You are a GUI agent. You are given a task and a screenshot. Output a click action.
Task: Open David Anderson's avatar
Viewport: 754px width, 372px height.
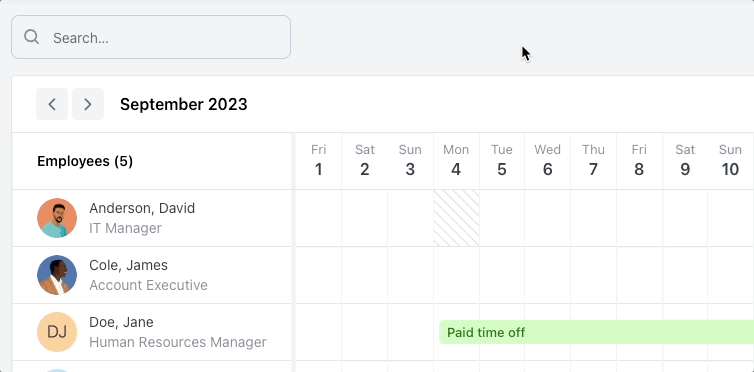(x=57, y=218)
